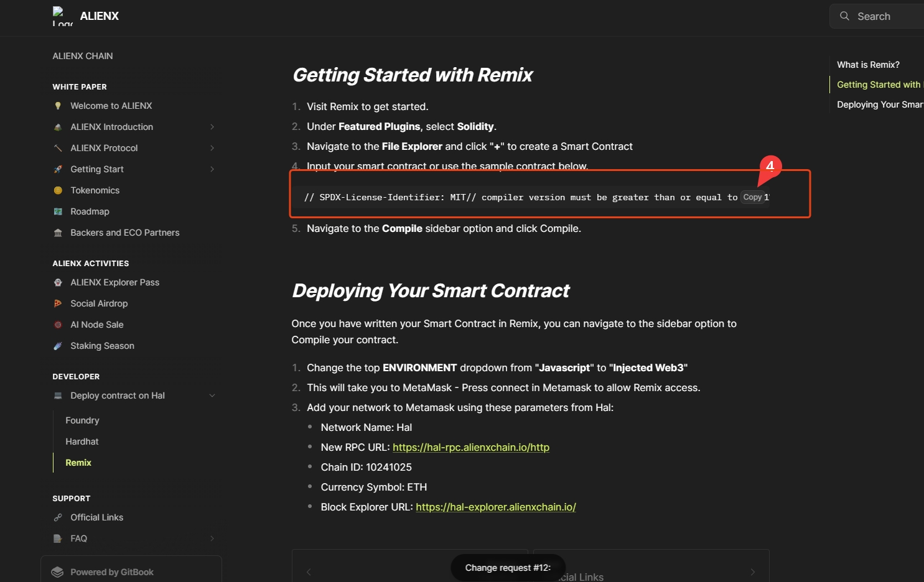
Task: Expand the FAQ section chevron
Action: 212,538
